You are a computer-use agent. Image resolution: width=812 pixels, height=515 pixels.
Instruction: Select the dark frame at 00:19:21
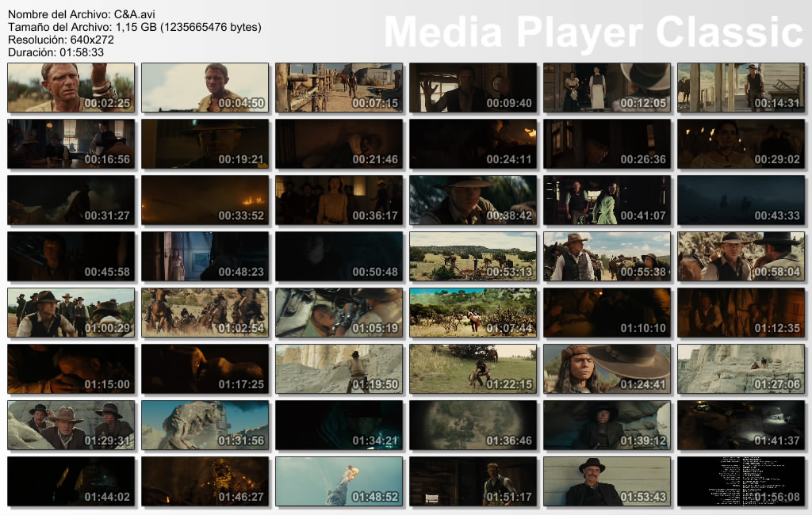coord(205,144)
